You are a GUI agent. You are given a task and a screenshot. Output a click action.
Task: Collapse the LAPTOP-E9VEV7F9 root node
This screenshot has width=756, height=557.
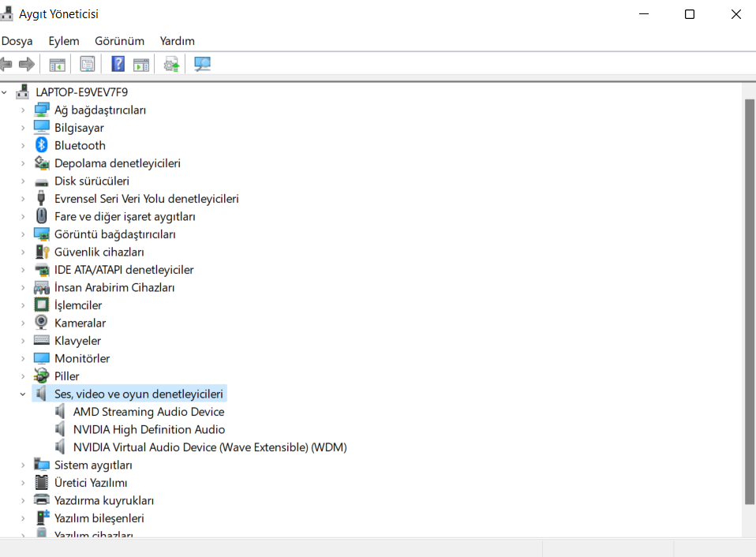tap(4, 92)
